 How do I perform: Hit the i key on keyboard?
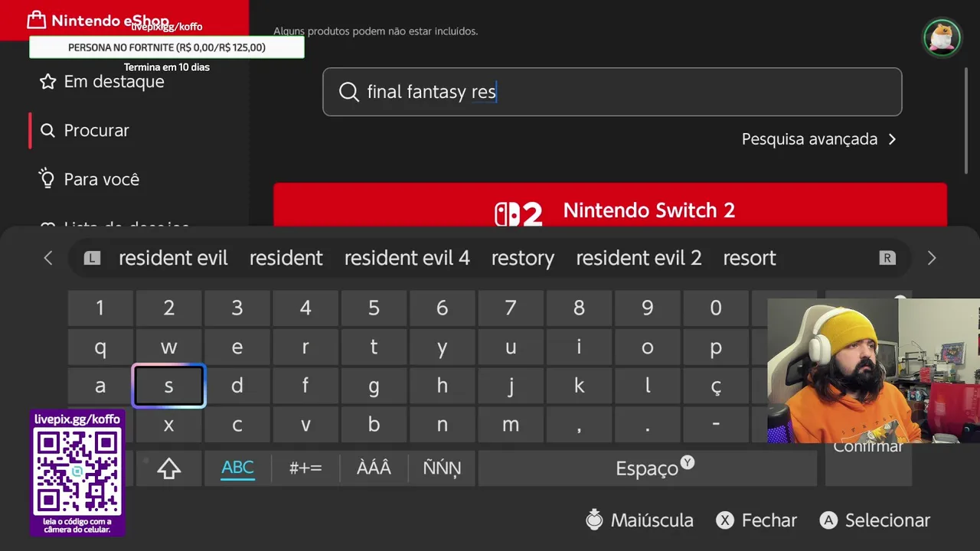[579, 348]
